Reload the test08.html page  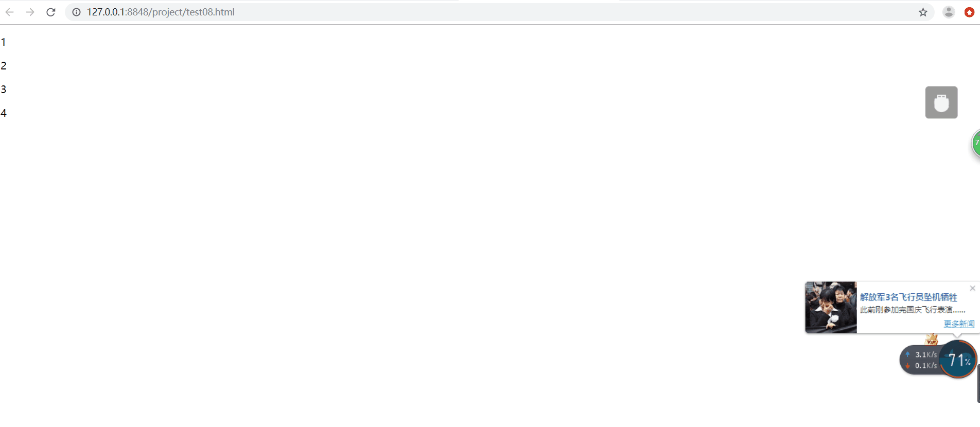50,12
